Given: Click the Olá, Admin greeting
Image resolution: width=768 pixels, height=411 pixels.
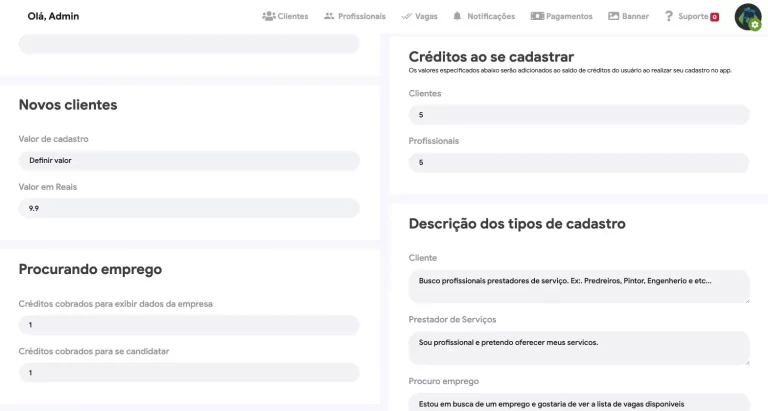Looking at the screenshot, I should (53, 16).
